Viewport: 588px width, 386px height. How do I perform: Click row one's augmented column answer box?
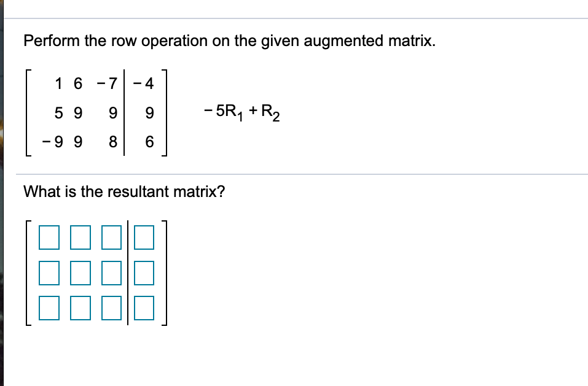[143, 238]
